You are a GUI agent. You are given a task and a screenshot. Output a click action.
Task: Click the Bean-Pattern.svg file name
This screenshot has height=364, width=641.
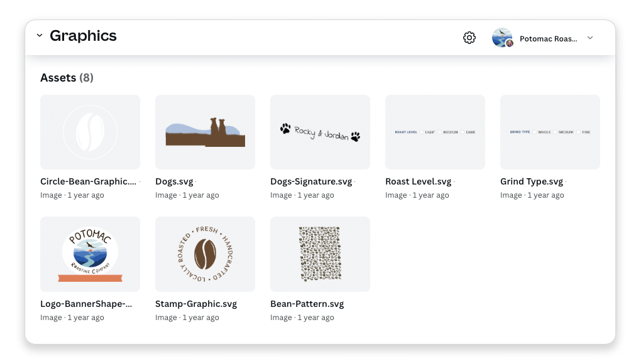[x=307, y=304]
